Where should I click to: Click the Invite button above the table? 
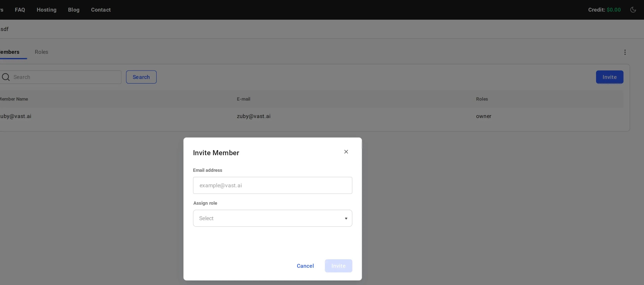(x=610, y=77)
